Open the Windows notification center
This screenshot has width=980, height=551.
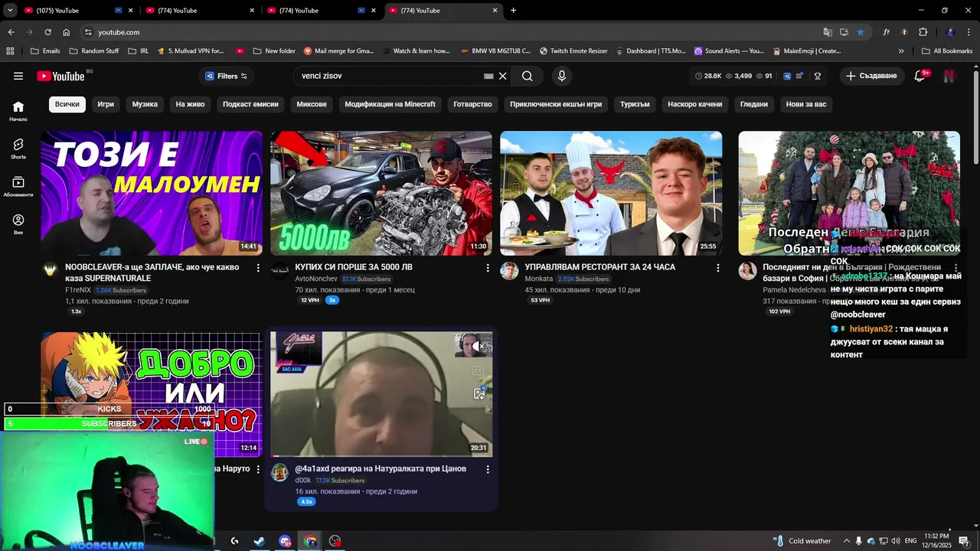(964, 541)
